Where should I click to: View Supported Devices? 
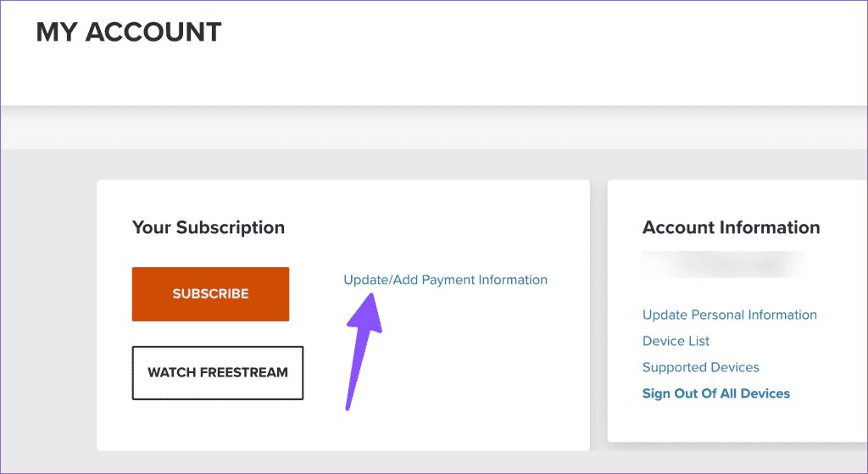point(700,367)
